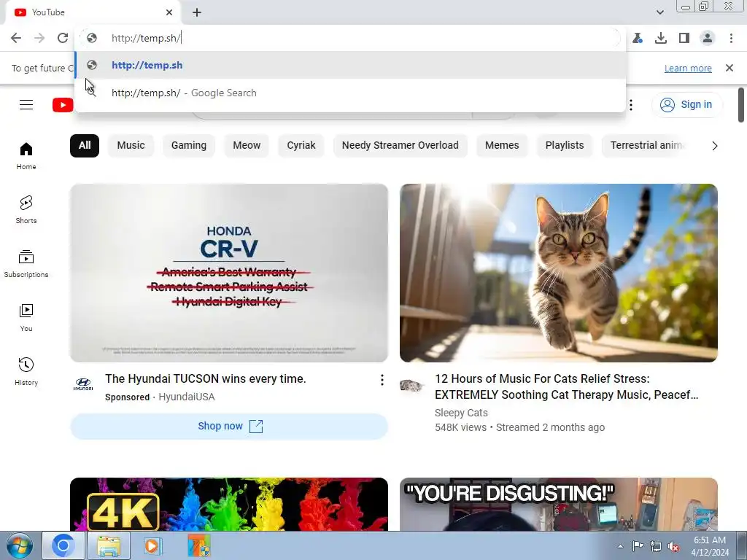Click the taskbar clock showing 6:51 AM
747x560 pixels.
tap(710, 546)
